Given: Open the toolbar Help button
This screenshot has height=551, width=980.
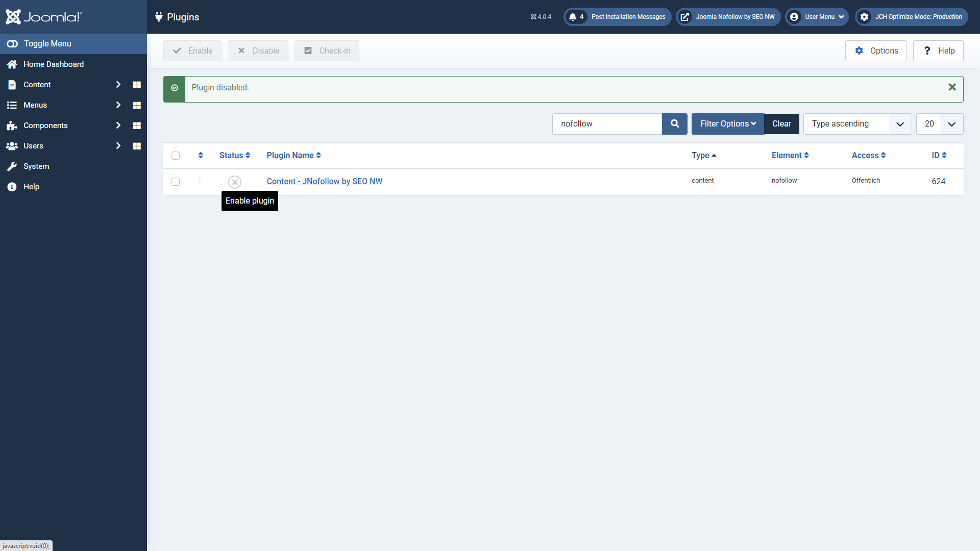Looking at the screenshot, I should click(938, 51).
